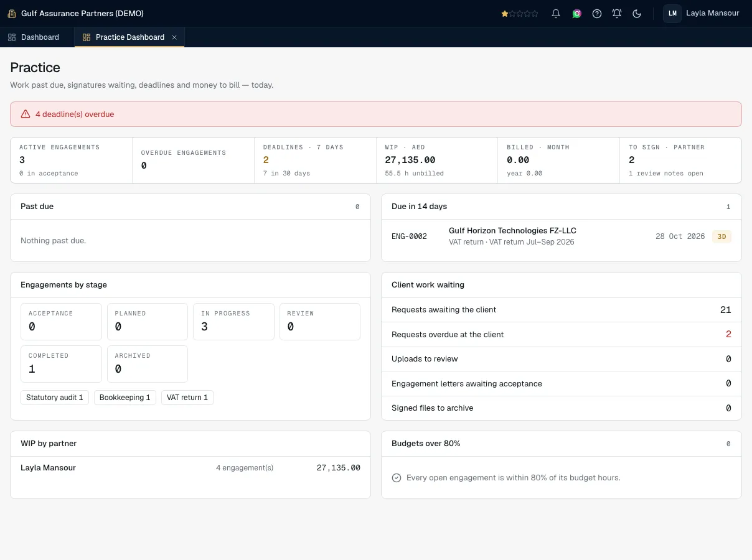
Task: Open the colorful chat bubble icon
Action: click(x=577, y=13)
